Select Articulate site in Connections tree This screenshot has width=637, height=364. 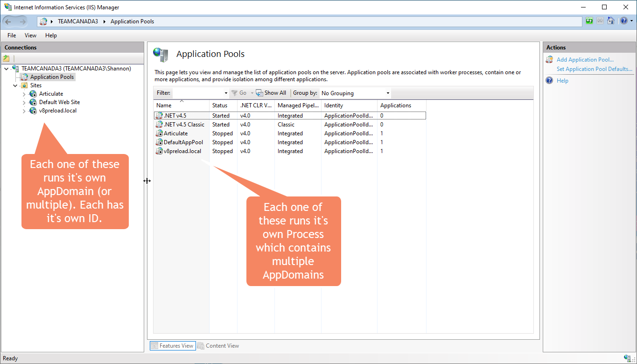[x=51, y=94]
